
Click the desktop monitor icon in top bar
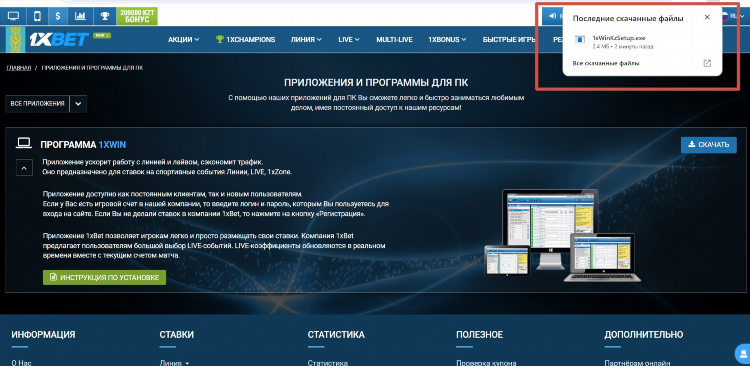(13, 16)
